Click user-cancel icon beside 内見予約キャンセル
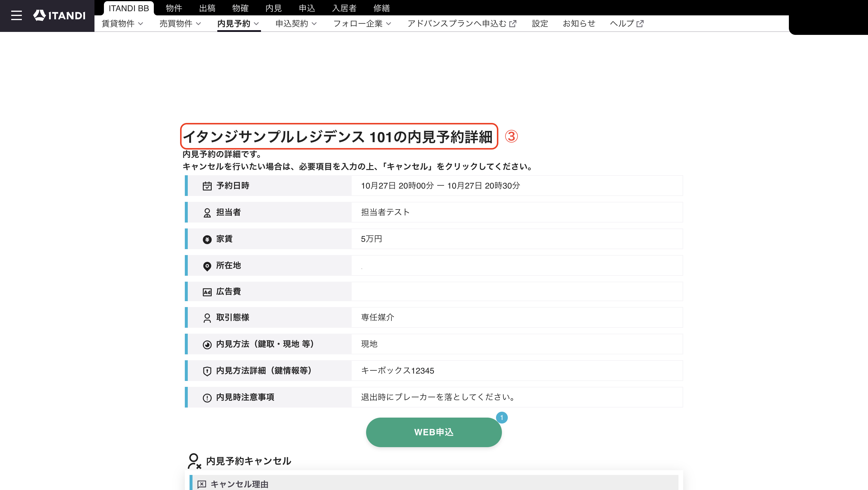This screenshot has height=490, width=868. point(195,461)
